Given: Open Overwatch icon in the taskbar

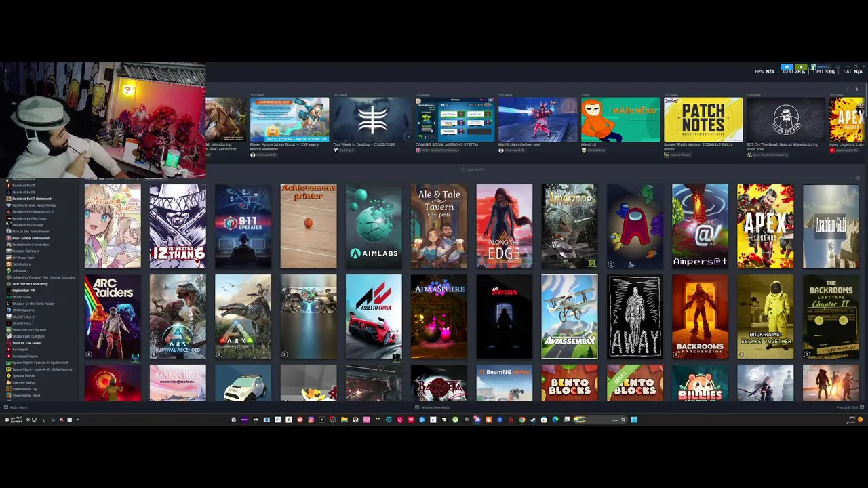Looking at the screenshot, I should (x=355, y=420).
